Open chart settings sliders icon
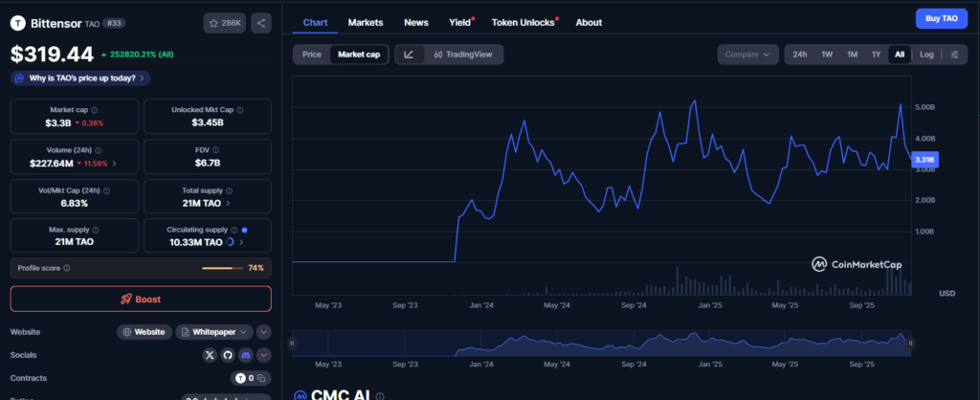 click(954, 55)
